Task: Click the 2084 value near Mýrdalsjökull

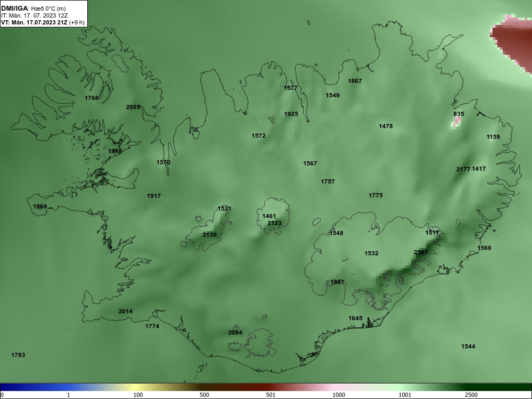Action: click(235, 332)
